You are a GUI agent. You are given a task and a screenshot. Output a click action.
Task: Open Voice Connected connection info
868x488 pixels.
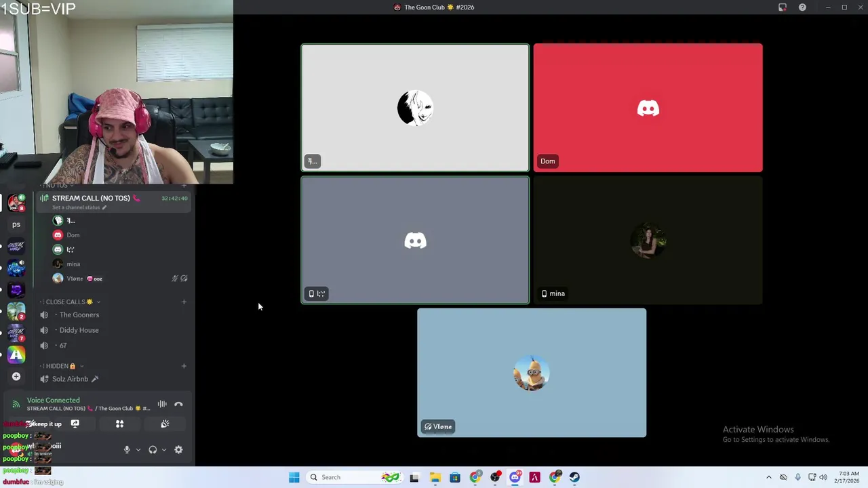click(x=53, y=401)
